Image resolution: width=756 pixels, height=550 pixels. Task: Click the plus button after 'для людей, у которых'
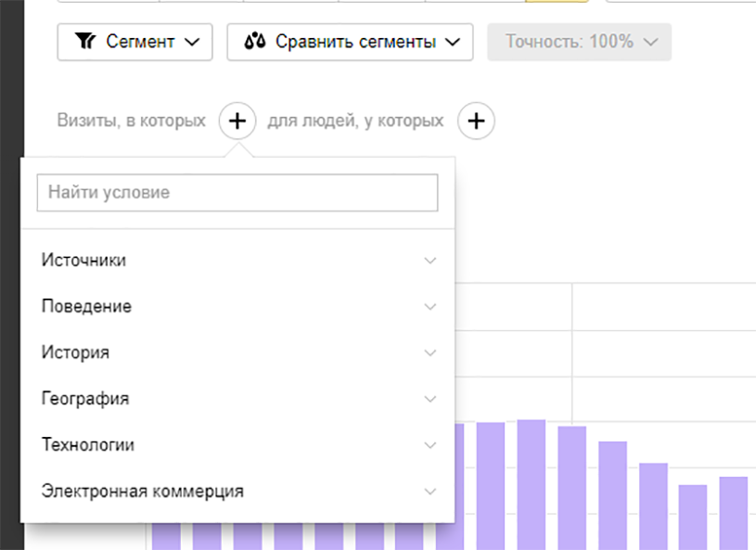coord(476,121)
